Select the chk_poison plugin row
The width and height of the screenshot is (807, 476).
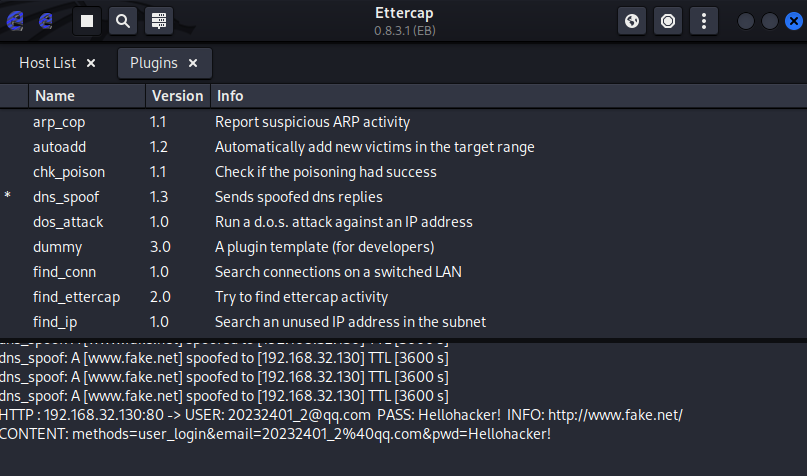tap(68, 172)
